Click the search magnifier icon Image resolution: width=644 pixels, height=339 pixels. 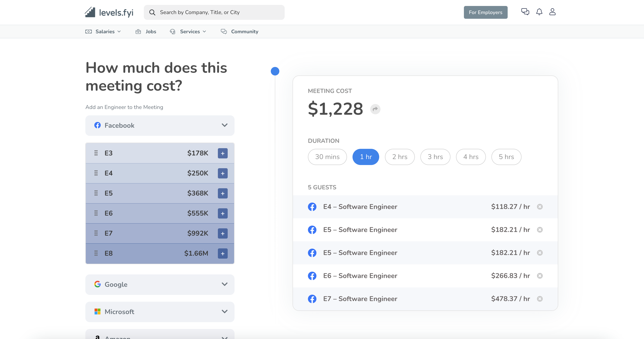coord(152,12)
